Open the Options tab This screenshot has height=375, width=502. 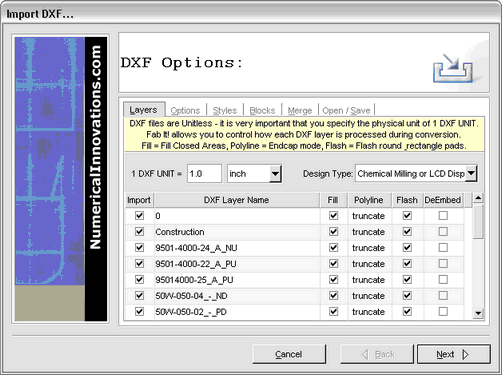click(x=185, y=110)
